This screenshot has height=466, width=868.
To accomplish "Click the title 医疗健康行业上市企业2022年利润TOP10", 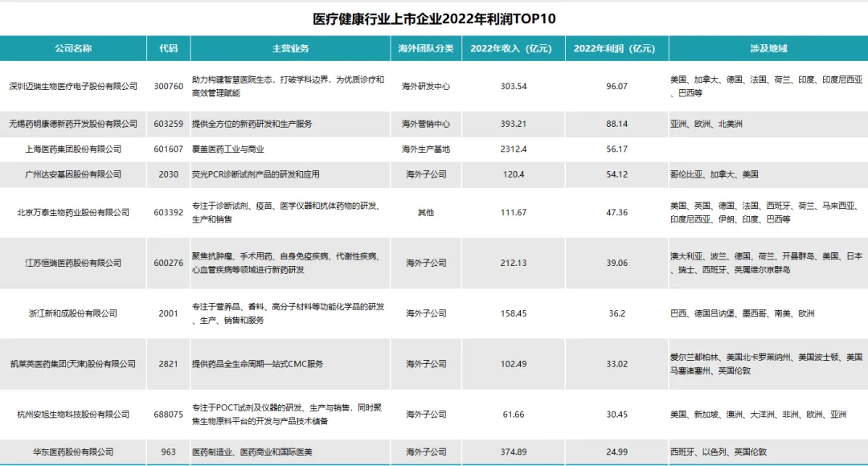I will 434,18.
